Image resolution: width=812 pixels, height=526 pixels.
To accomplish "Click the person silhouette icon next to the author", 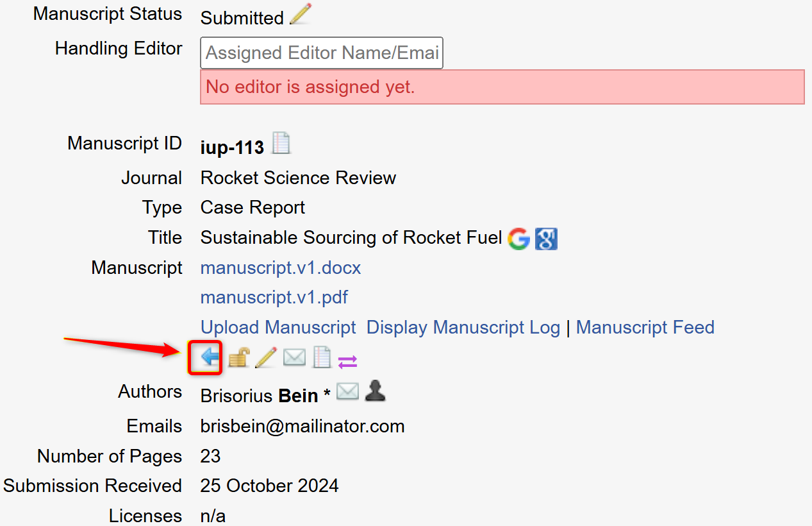I will click(375, 391).
